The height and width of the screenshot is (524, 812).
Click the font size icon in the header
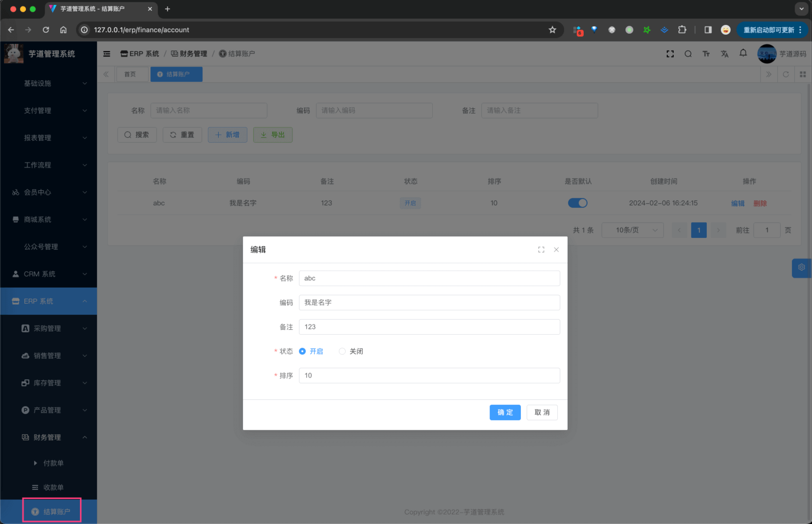(706, 54)
